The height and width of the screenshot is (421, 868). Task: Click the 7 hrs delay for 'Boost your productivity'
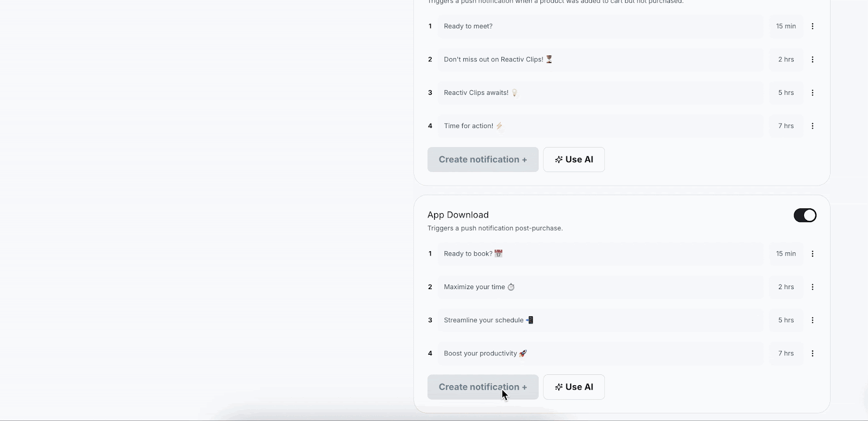point(786,353)
